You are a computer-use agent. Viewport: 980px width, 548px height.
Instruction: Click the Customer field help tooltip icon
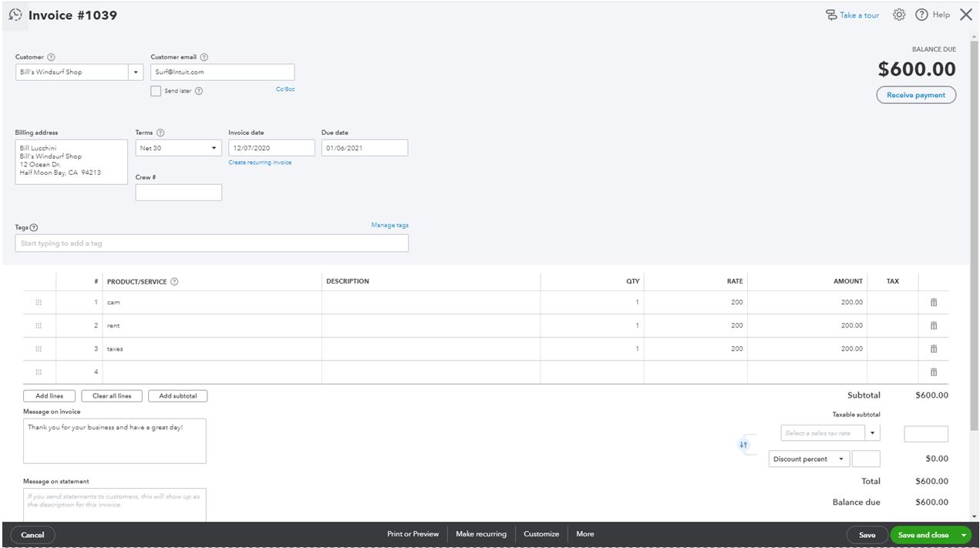(52, 56)
